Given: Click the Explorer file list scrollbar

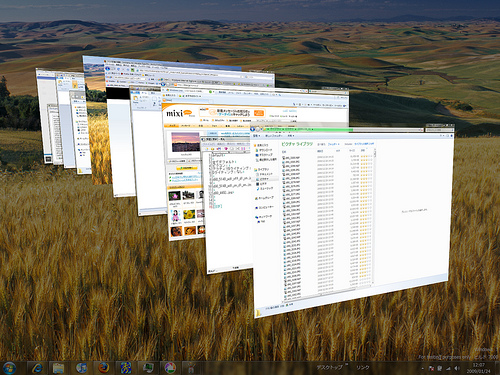Looking at the screenshot, I should (375, 216).
